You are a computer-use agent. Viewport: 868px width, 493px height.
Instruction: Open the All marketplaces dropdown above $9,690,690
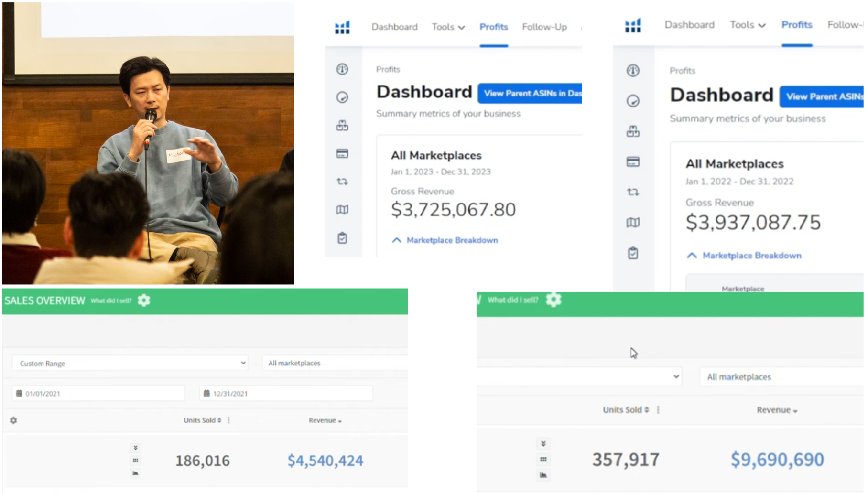click(781, 377)
